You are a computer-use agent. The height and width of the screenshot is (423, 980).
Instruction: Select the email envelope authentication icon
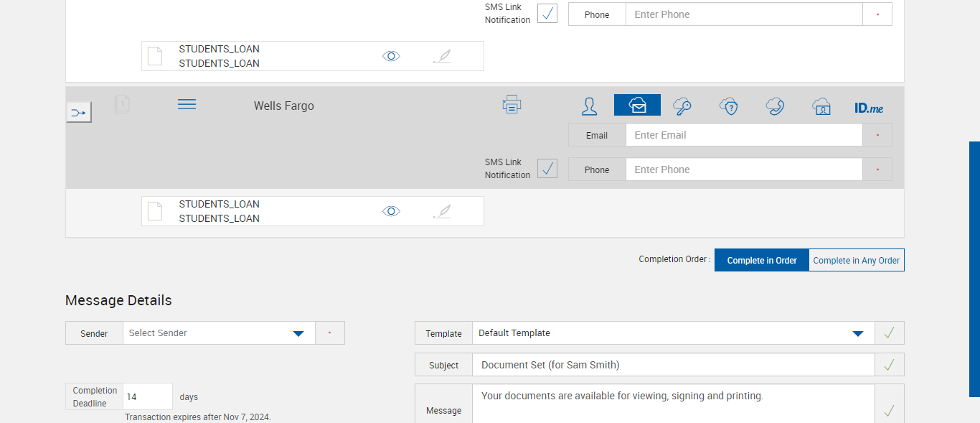pos(637,106)
